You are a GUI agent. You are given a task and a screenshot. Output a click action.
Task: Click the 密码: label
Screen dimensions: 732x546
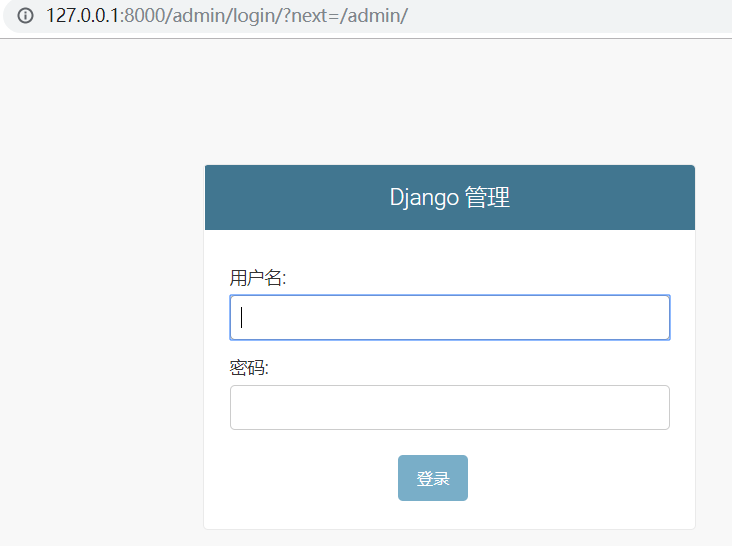[x=249, y=368]
